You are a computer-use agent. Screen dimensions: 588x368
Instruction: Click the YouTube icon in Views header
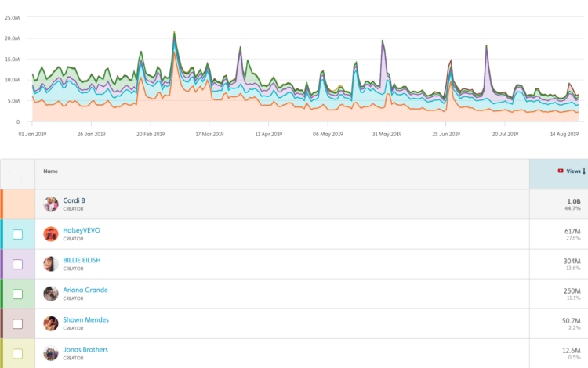coord(561,171)
